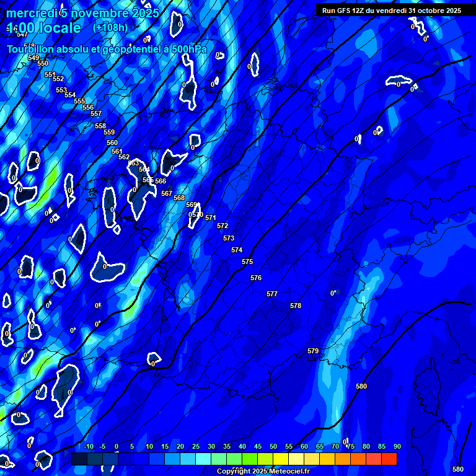Select the cyan legend swatch near 30
476x476 pixels.
(203, 459)
